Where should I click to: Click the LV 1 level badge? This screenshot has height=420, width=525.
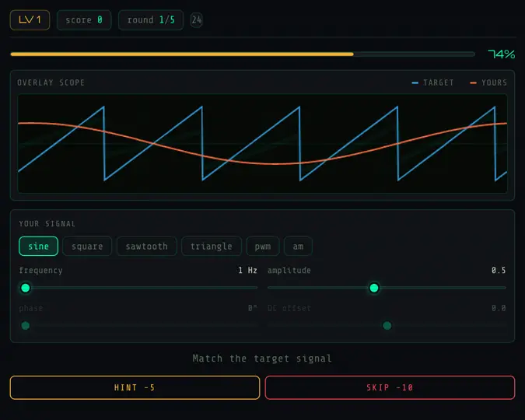pyautogui.click(x=30, y=20)
